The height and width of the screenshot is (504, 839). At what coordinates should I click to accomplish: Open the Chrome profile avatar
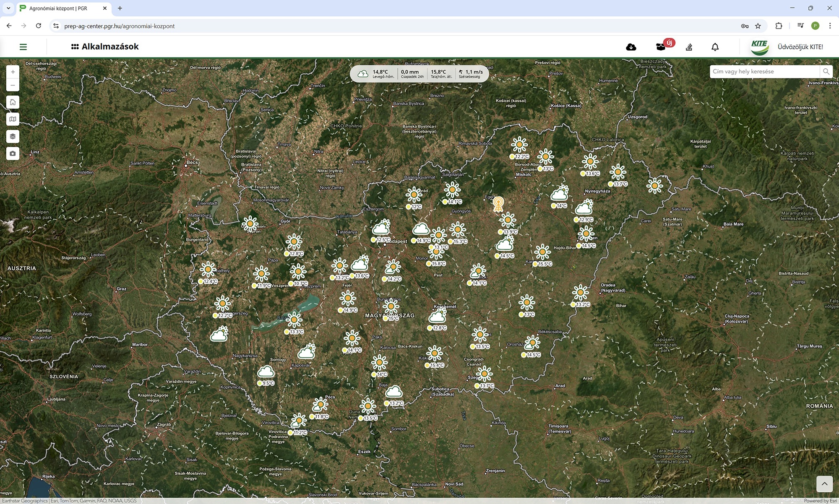tap(815, 26)
